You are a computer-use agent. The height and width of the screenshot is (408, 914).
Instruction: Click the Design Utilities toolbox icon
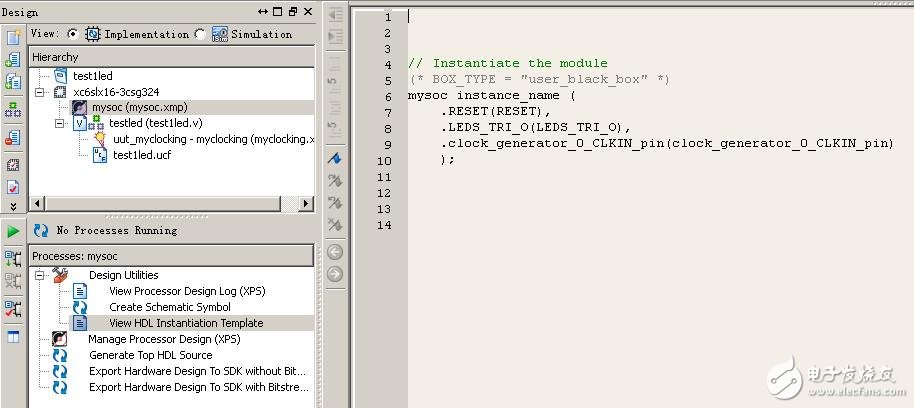[x=60, y=275]
